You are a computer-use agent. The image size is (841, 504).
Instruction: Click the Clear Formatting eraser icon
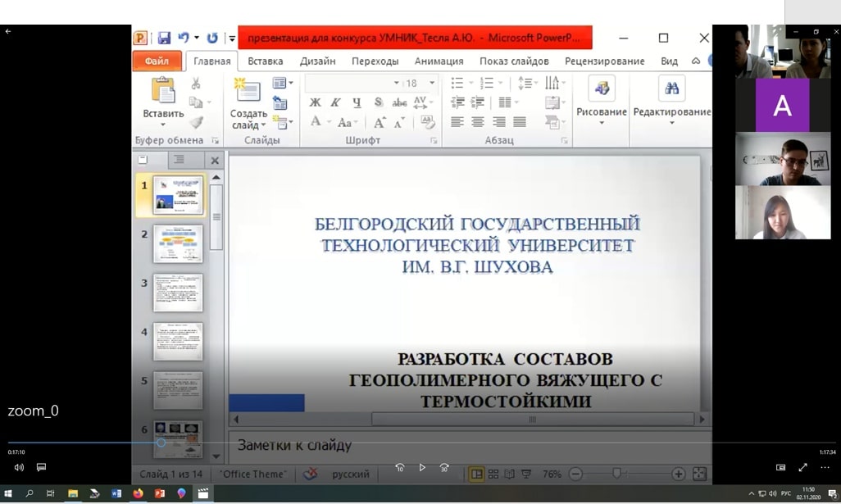pyautogui.click(x=428, y=122)
